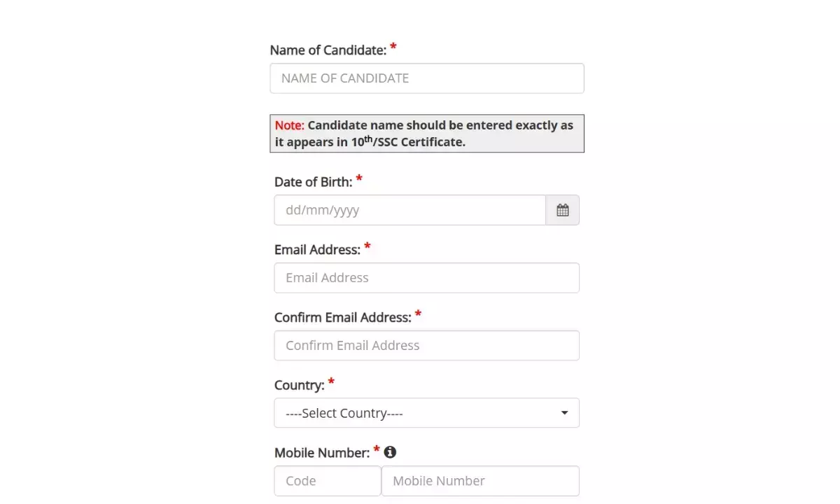Screen dimensions: 840x504
Task: Click red asterisk beside Name of Candidate
Action: coord(393,48)
